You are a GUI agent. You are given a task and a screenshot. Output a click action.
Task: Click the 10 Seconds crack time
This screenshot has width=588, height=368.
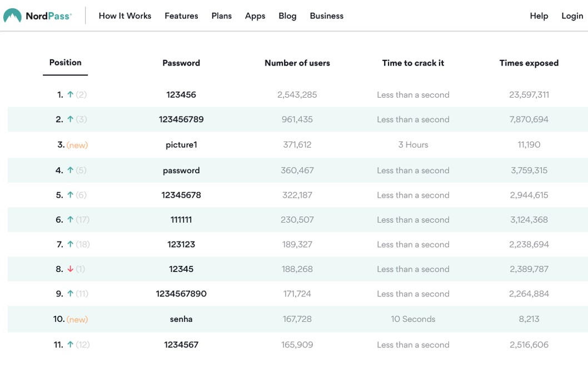click(x=413, y=319)
